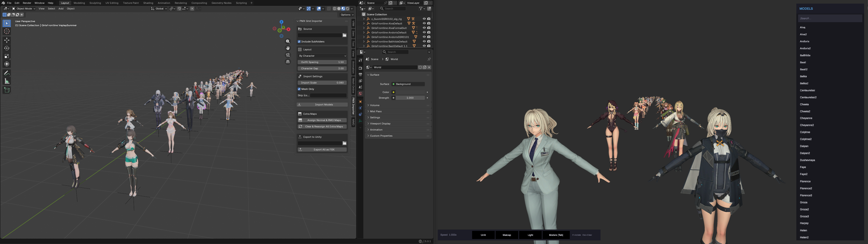Click the Source folder browse icon
Screen dimensions: 868x244
[344, 35]
